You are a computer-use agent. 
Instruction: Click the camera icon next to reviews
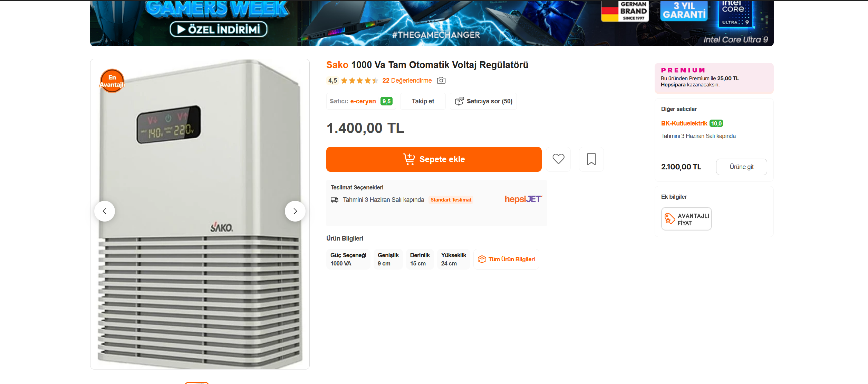pyautogui.click(x=441, y=81)
